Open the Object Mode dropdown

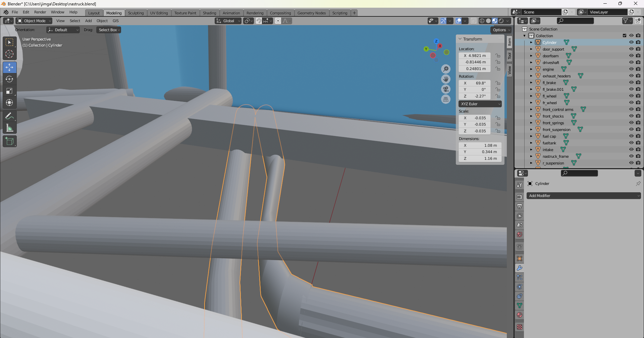click(34, 21)
